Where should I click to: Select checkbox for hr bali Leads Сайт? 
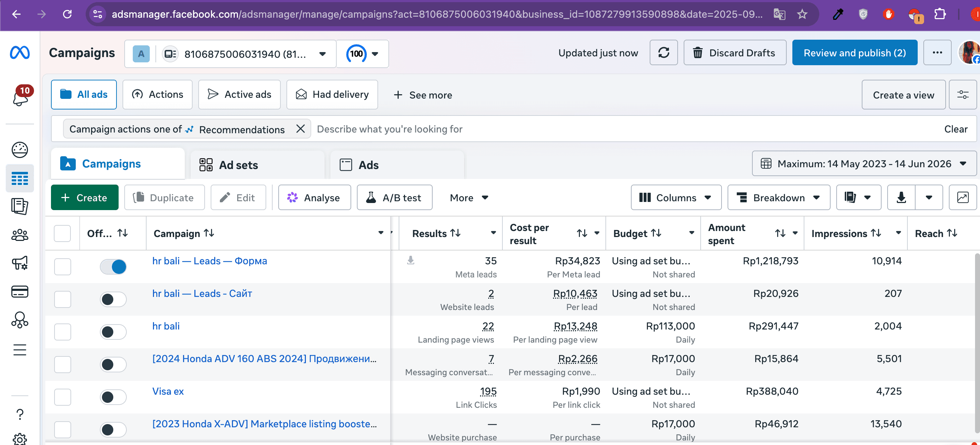click(x=62, y=299)
